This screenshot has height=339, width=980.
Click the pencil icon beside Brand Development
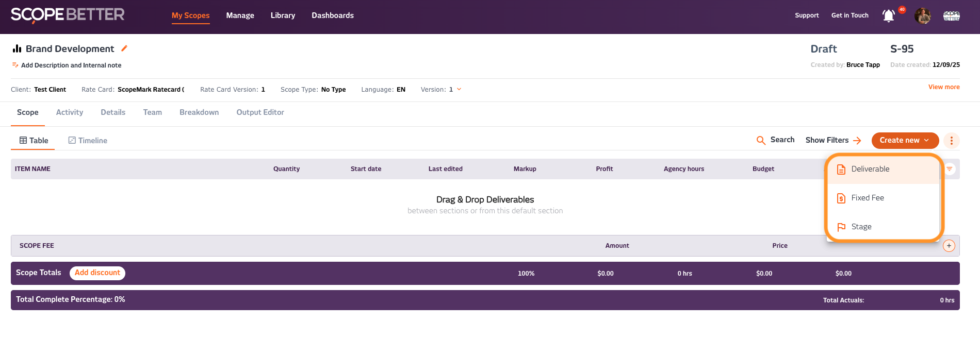pos(124,48)
